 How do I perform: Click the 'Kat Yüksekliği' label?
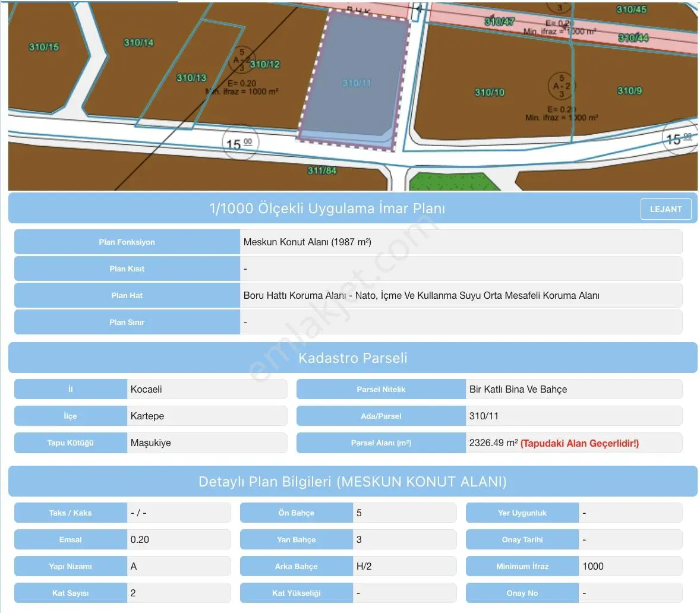point(297,593)
